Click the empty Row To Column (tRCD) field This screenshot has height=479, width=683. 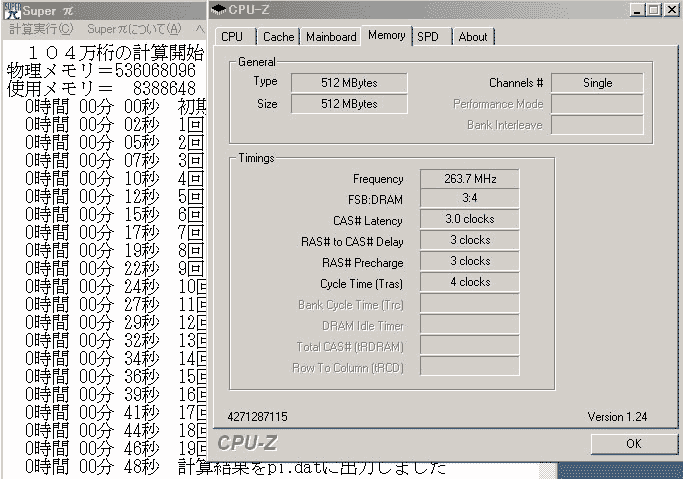(470, 366)
